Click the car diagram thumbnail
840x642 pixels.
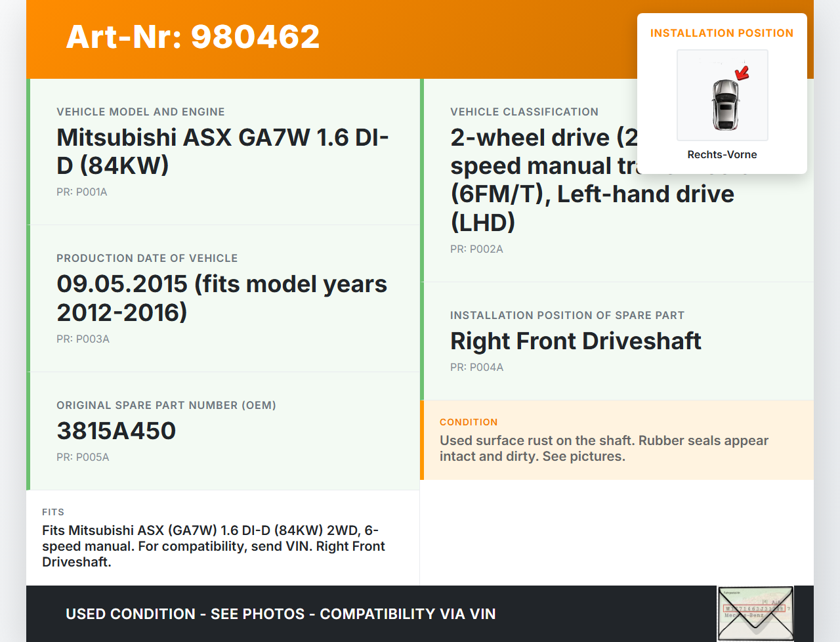(722, 95)
